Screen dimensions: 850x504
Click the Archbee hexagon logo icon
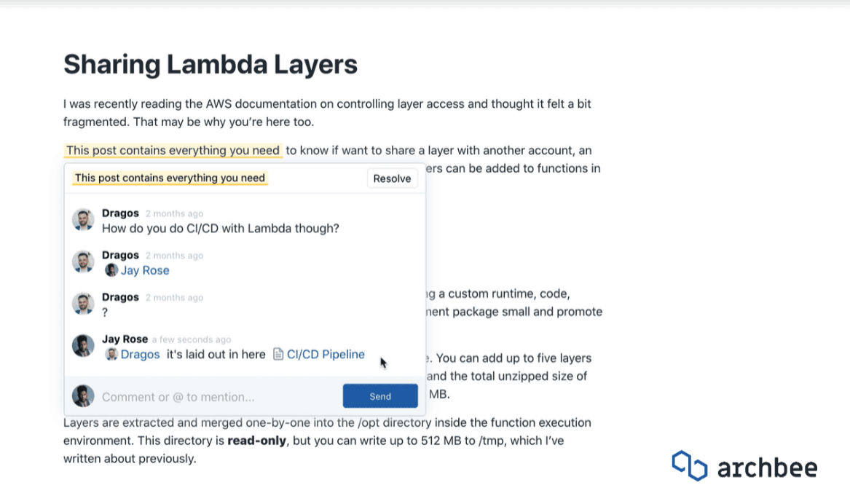(x=689, y=466)
